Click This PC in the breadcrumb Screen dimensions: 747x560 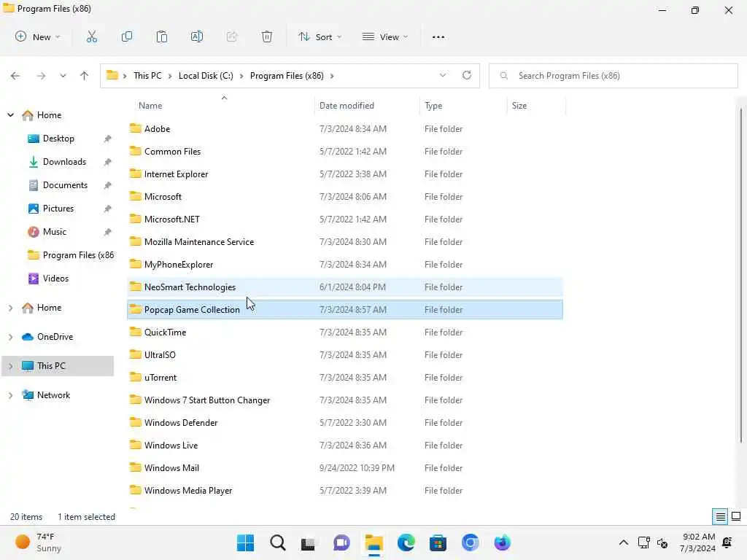point(147,76)
